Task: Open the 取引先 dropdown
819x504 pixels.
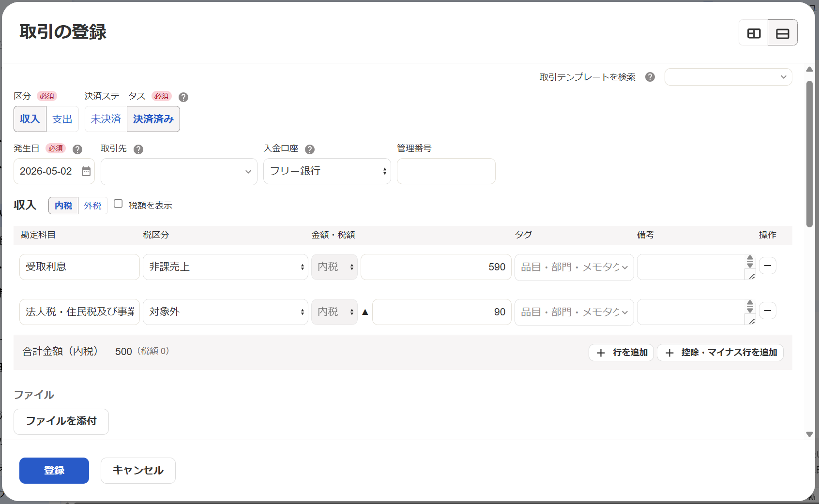Action: tap(179, 171)
